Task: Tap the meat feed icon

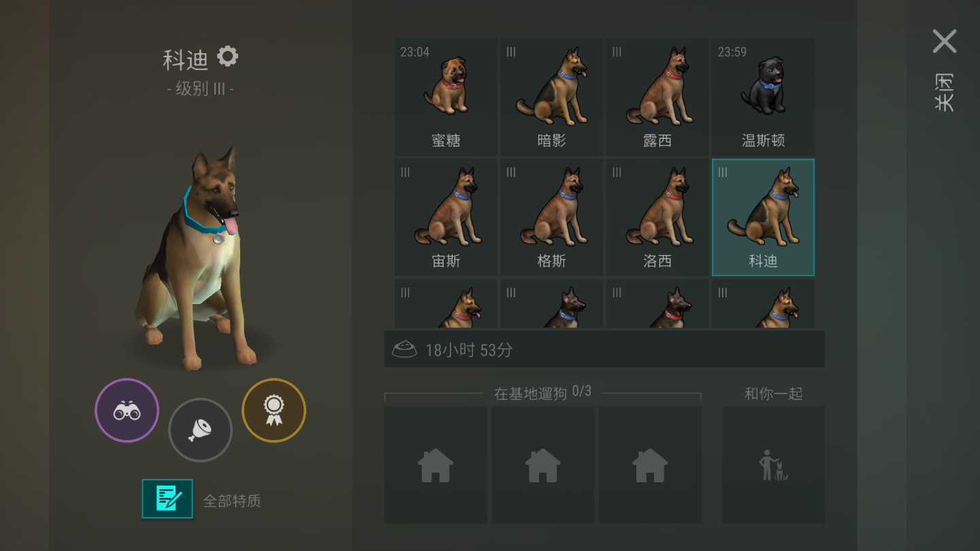Action: point(200,430)
